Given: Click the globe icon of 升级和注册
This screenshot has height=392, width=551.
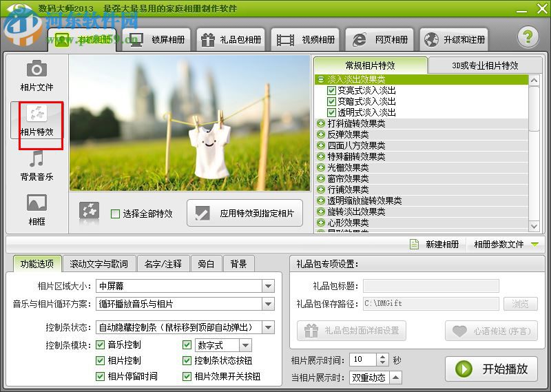Looking at the screenshot, I should point(431,40).
